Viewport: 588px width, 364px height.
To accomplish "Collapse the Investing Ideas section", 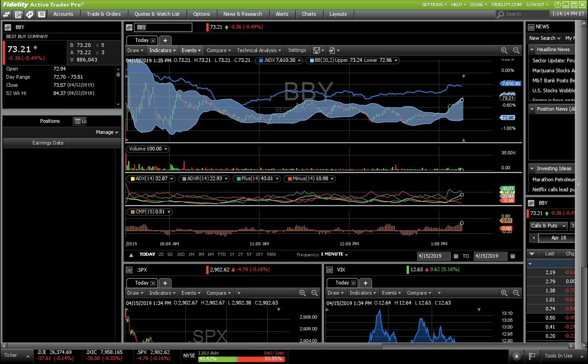I will [x=532, y=169].
